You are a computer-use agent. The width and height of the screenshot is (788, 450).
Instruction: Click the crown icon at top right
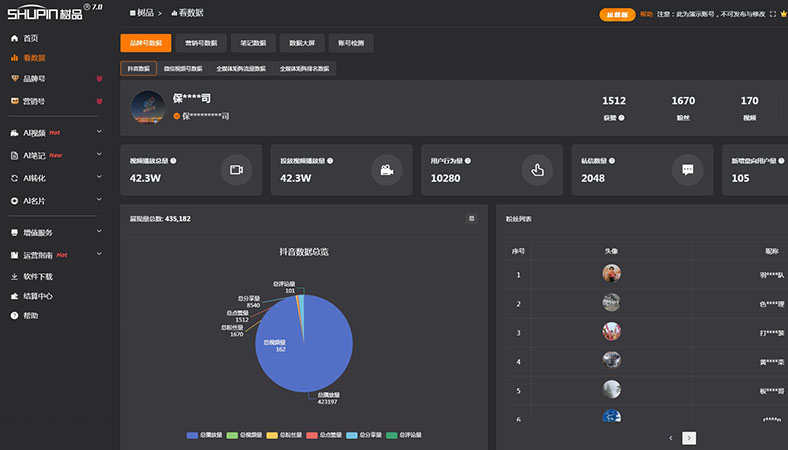coord(783,14)
